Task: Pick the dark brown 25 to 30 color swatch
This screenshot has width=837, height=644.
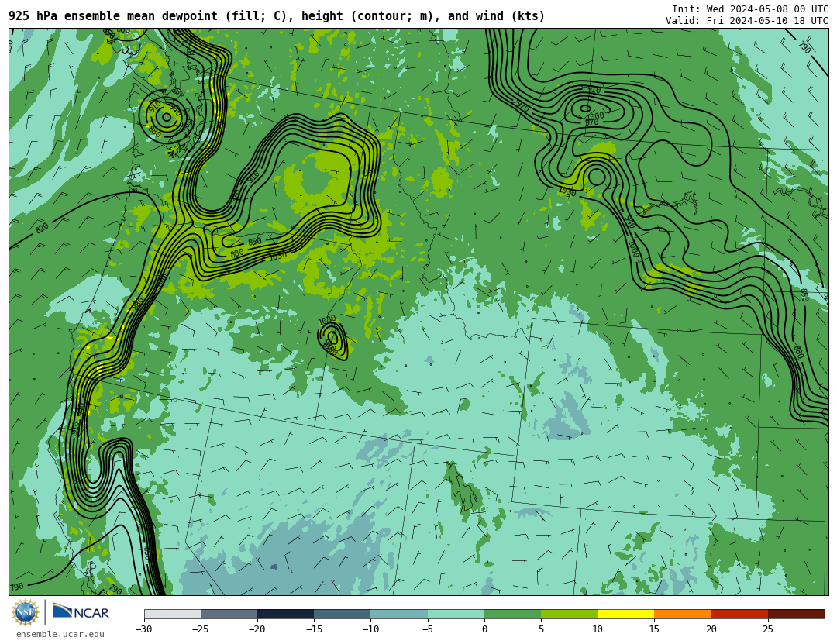Action: coord(796,614)
